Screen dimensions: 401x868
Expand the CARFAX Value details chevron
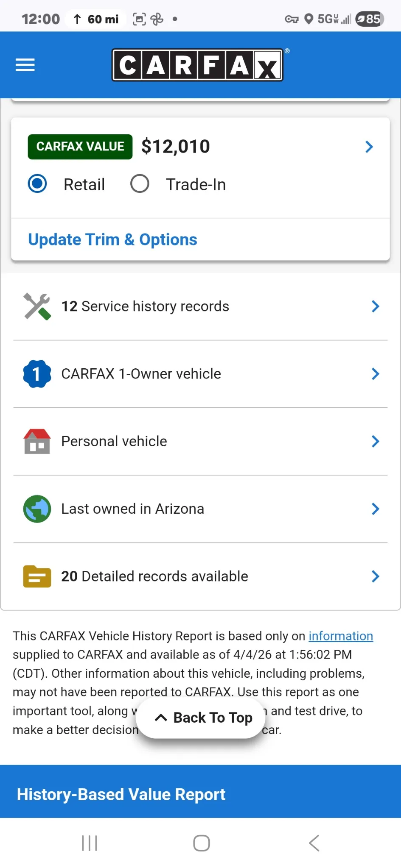point(369,147)
